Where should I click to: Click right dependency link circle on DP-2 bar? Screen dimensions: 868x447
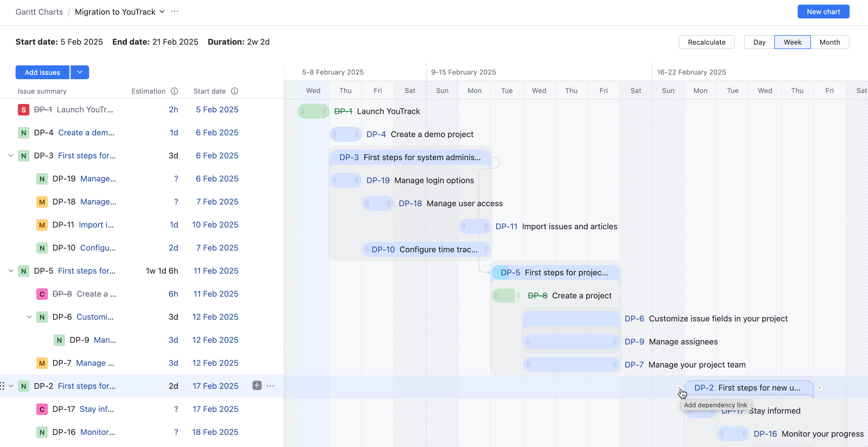[x=820, y=388]
